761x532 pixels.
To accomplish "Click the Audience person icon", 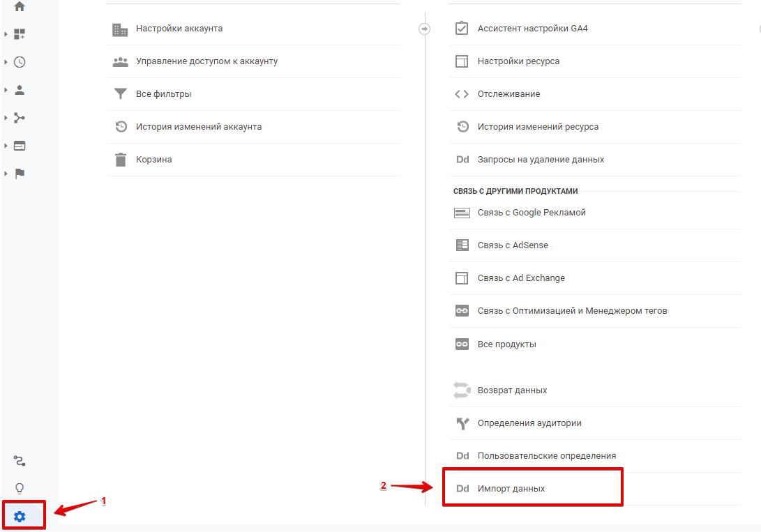I will (x=20, y=90).
